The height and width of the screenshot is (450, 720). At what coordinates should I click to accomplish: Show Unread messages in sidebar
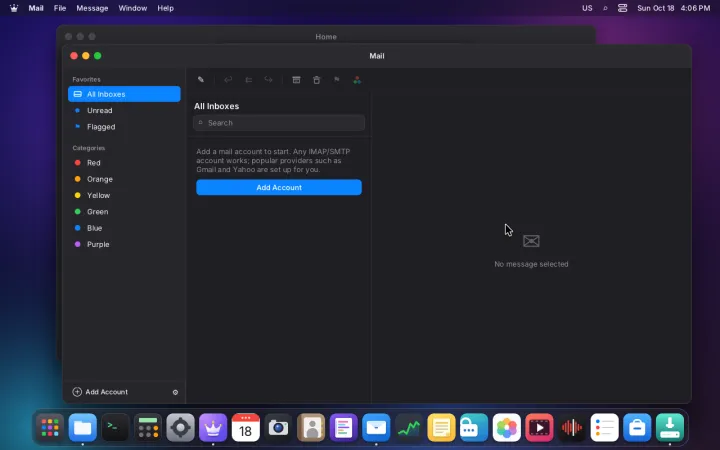pyautogui.click(x=124, y=110)
